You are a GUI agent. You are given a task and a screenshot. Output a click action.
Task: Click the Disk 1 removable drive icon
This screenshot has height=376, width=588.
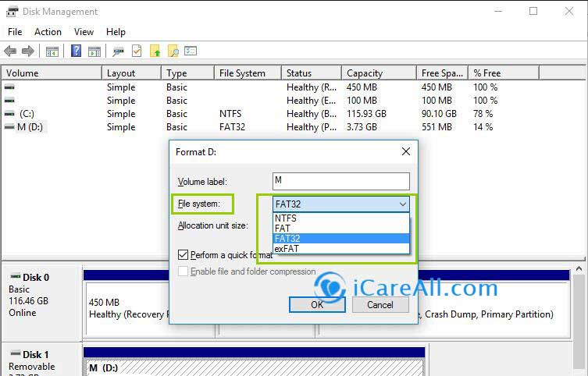(16, 353)
